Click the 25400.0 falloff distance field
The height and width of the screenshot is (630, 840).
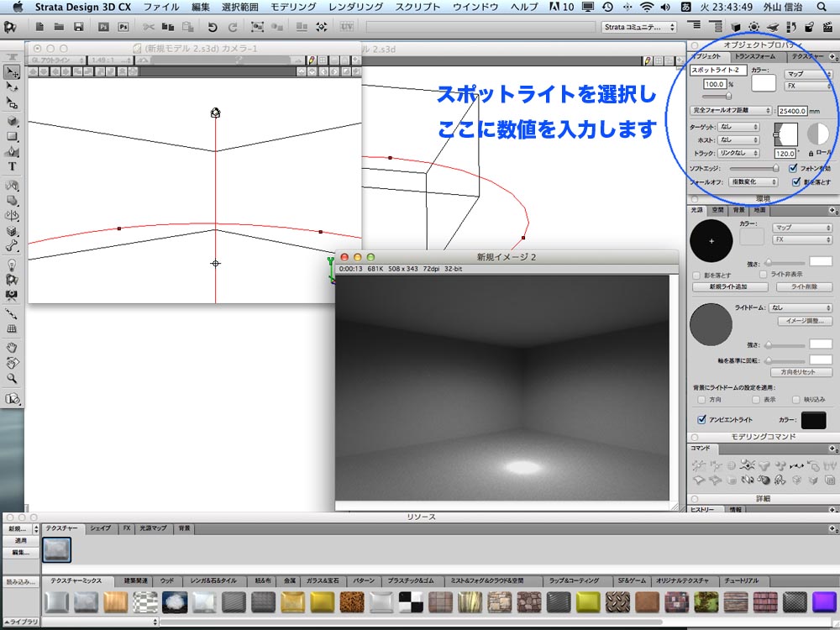click(x=792, y=111)
